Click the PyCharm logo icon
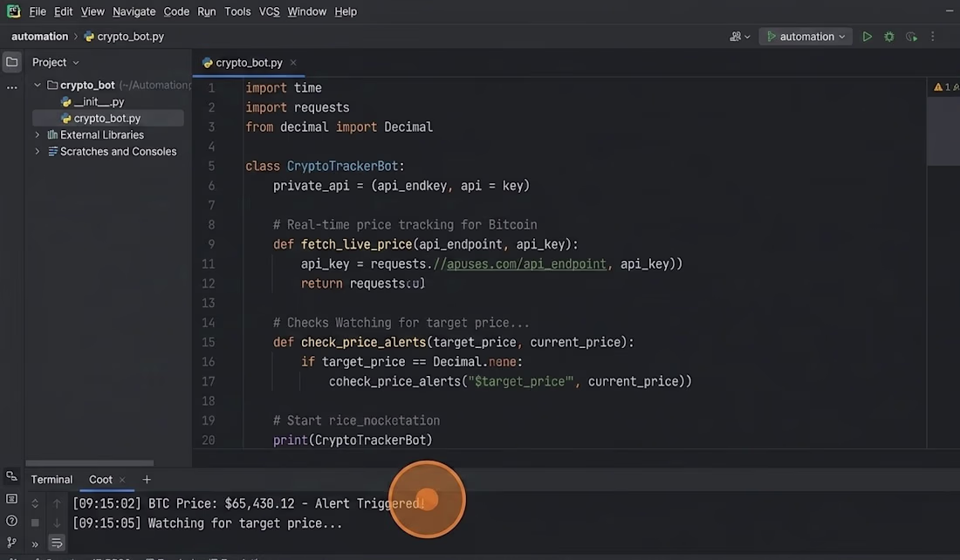 coord(13,11)
